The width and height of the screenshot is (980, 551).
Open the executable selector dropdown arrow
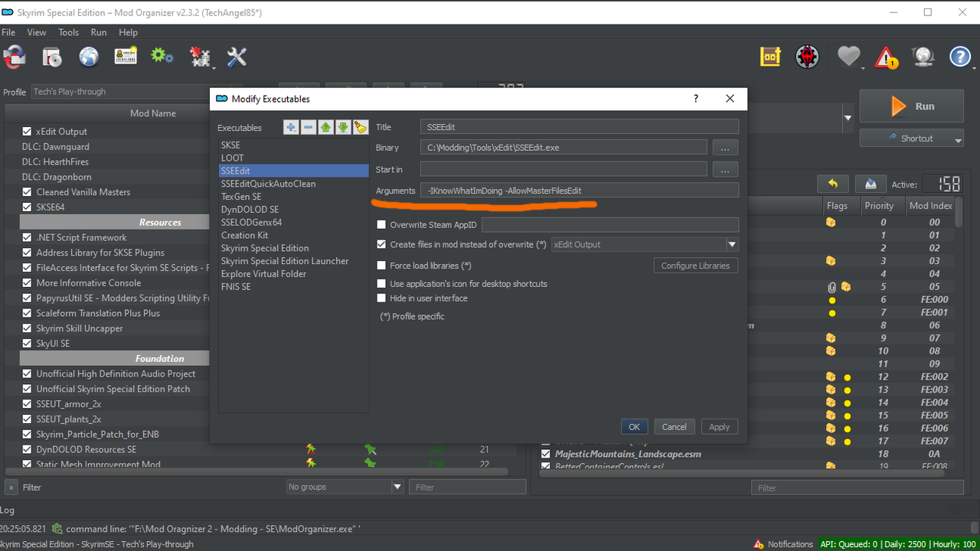(848, 119)
